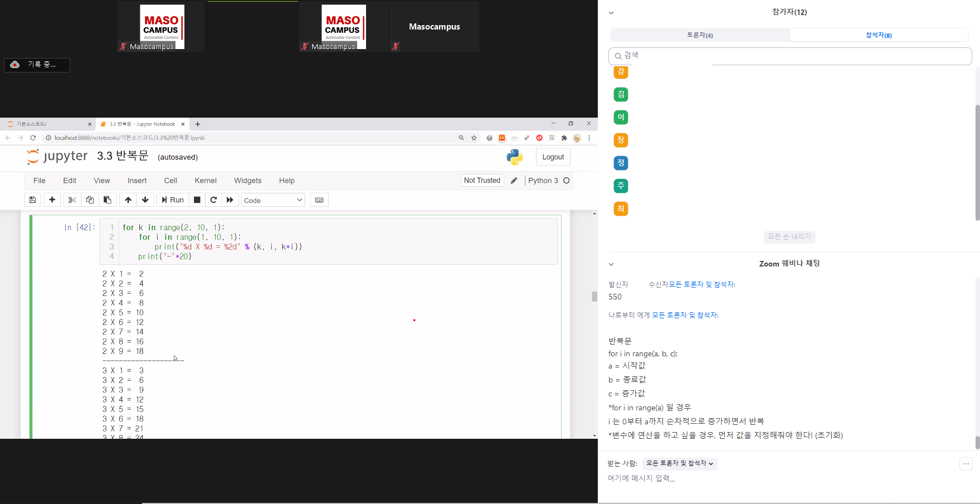Click the participant search field
Viewport: 980px width, 504px height.
(790, 56)
